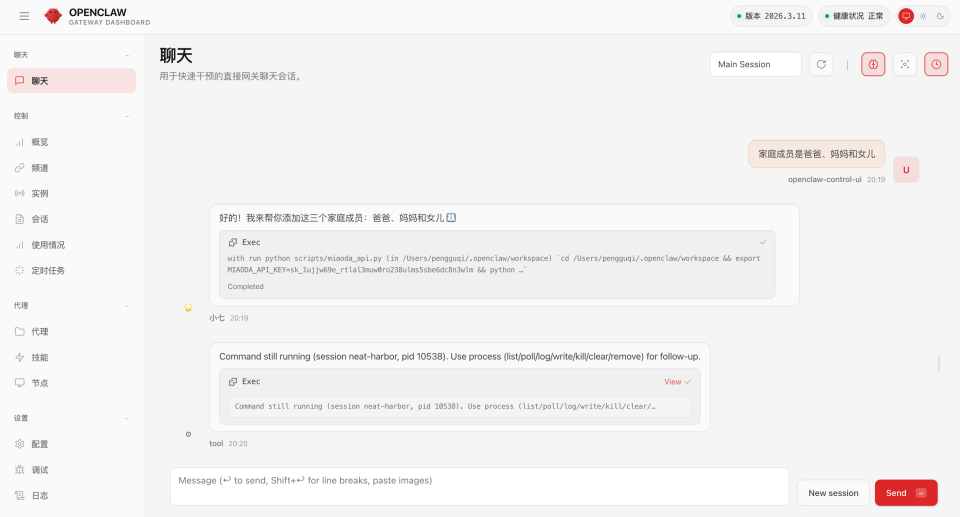Select system theme monitor icon
Viewport: 960px width, 517px height.
pyautogui.click(x=906, y=16)
